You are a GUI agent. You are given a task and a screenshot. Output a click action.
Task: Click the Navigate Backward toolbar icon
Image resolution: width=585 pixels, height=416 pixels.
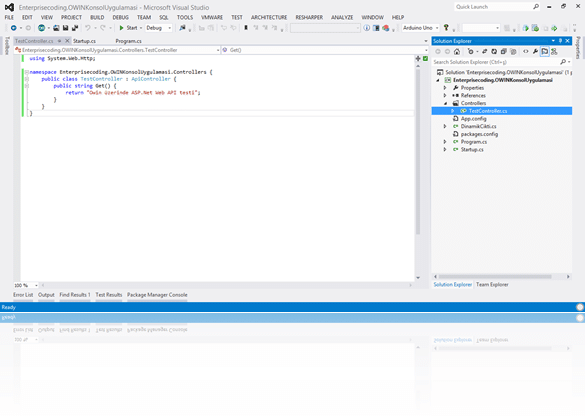[14, 28]
